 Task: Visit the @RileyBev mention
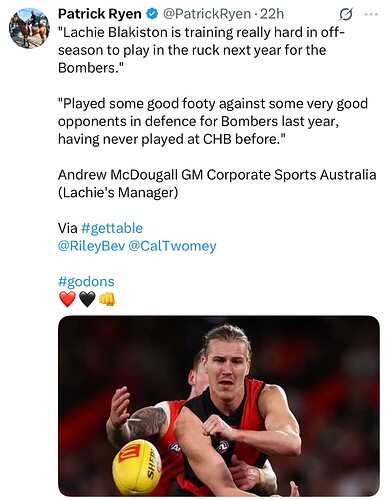[x=91, y=246]
